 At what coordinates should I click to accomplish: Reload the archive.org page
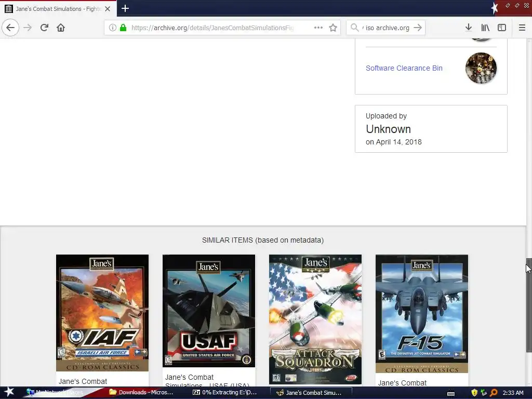[x=44, y=28]
